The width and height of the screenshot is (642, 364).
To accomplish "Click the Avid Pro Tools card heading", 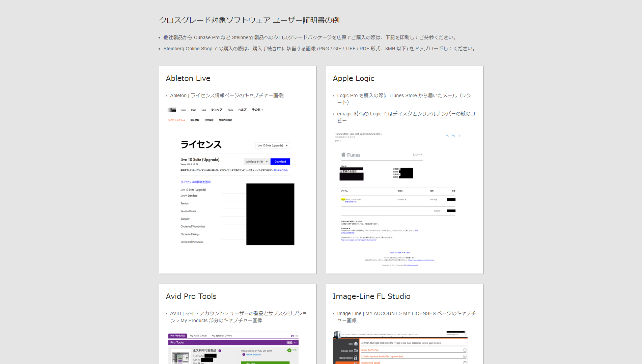I will click(x=191, y=296).
